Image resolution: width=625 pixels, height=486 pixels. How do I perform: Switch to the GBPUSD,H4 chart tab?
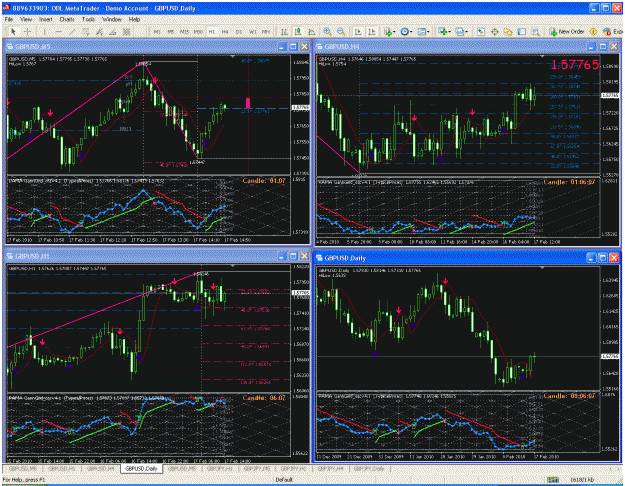click(x=100, y=468)
